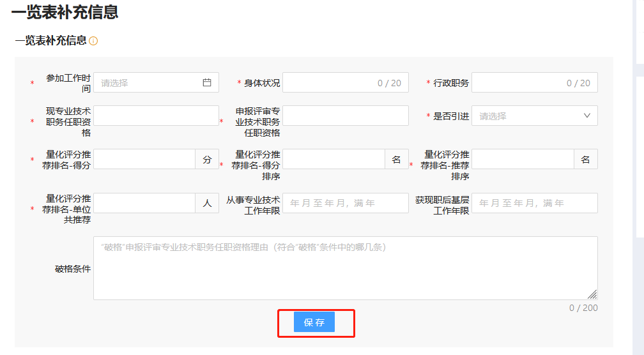This screenshot has width=644, height=355.
Task: Select the 量化评分推荐排名-得分排序 input field
Action: tap(333, 159)
